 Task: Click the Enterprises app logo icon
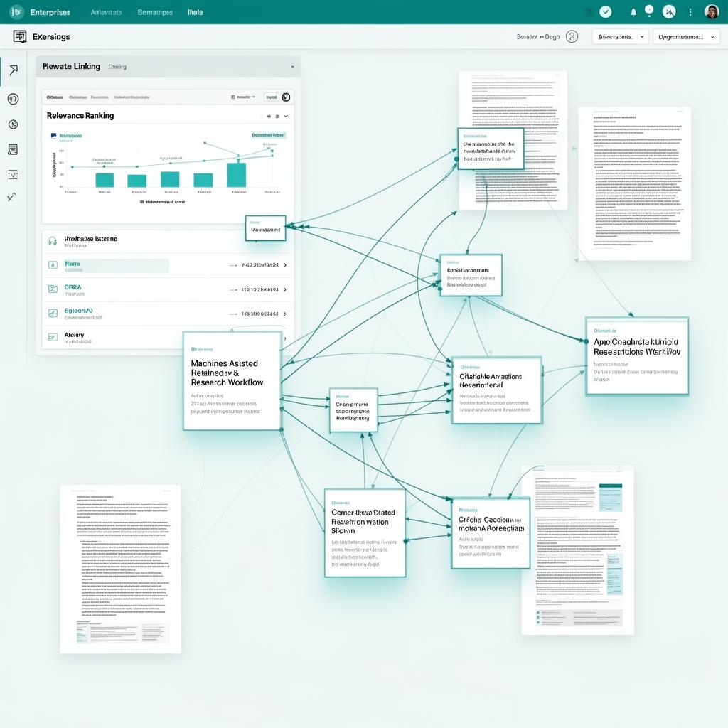click(x=16, y=12)
